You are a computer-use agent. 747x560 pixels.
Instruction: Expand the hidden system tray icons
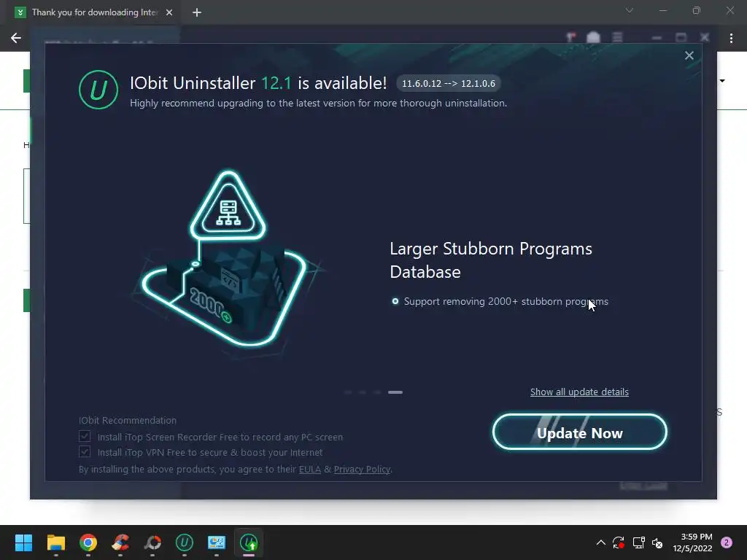[x=601, y=542]
